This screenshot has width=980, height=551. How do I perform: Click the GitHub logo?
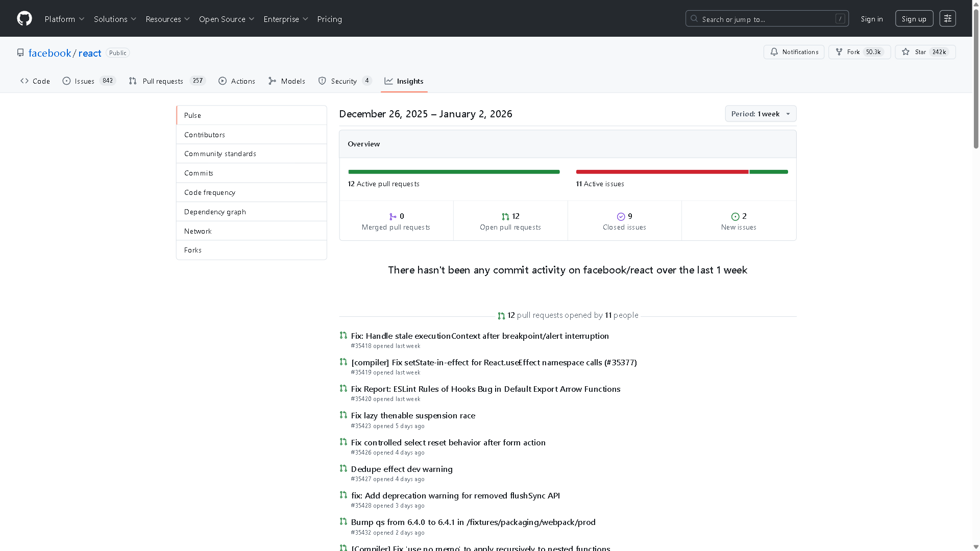tap(24, 18)
